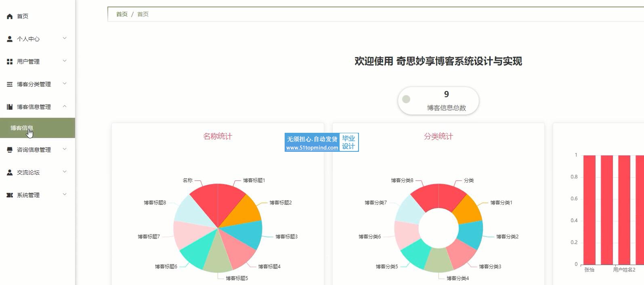
Task: Expand the 用户管理 chevron
Action: 65,61
